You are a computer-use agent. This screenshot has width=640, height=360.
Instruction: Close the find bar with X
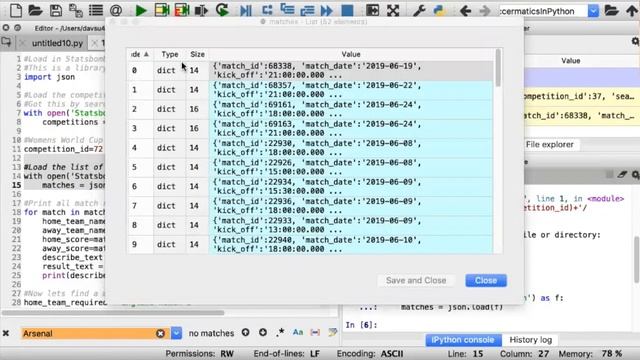(x=6, y=333)
